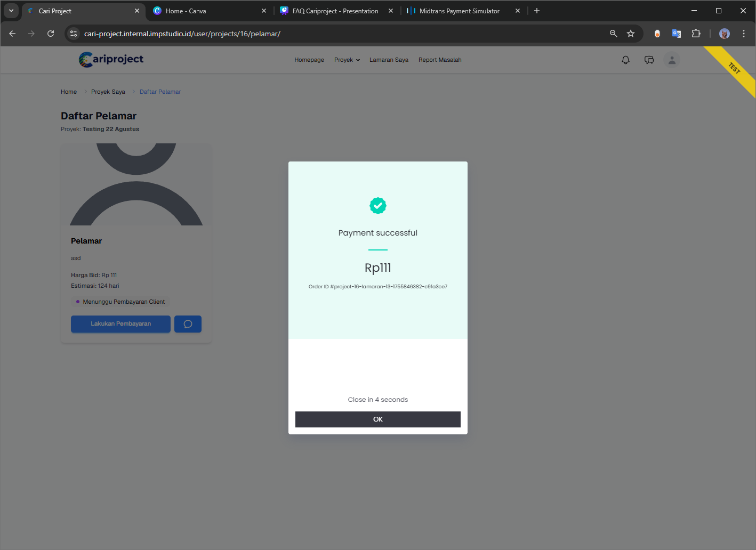Click the Cariproject logo
This screenshot has height=550, width=756.
coord(111,60)
